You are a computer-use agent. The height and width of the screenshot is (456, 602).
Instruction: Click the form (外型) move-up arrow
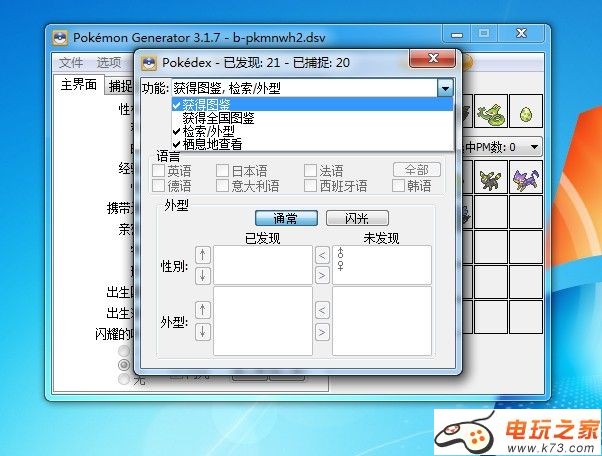203,310
